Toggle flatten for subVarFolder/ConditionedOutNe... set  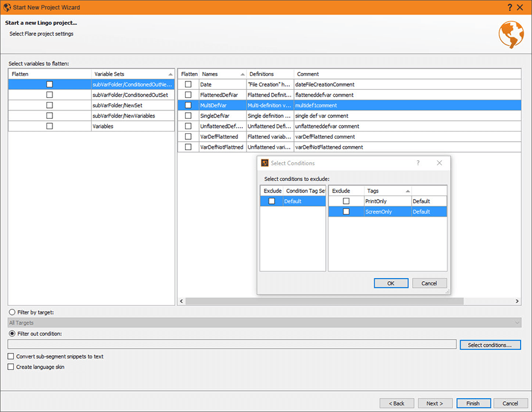pyautogui.click(x=49, y=84)
